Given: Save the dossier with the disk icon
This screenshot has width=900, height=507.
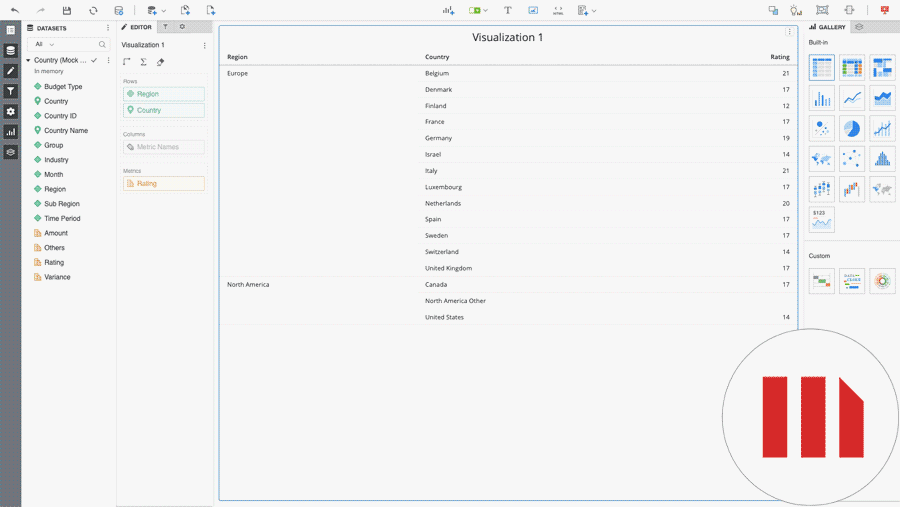Looking at the screenshot, I should click(x=67, y=10).
